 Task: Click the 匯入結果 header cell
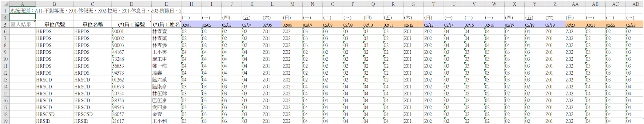[22, 25]
